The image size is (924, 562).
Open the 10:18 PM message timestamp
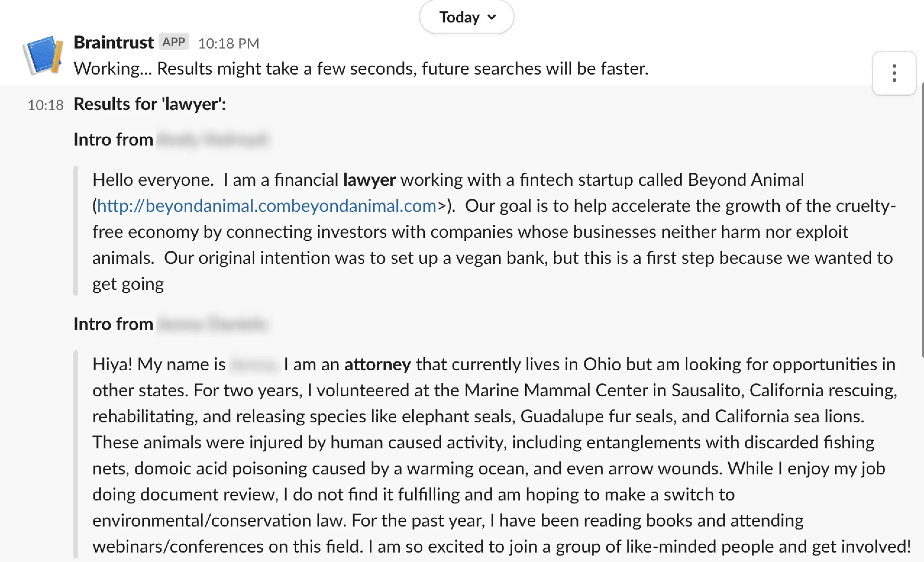[x=229, y=43]
